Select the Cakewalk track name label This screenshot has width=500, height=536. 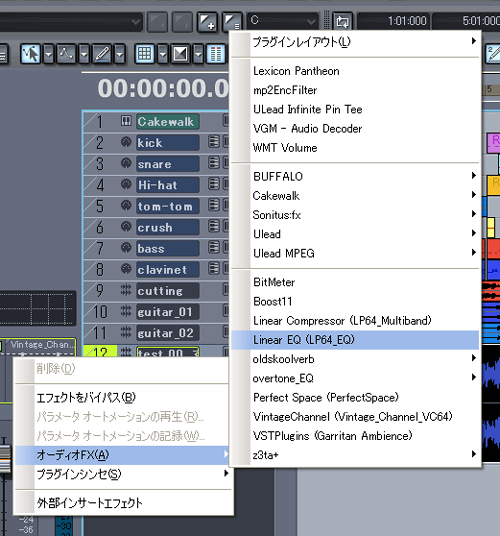click(x=167, y=121)
